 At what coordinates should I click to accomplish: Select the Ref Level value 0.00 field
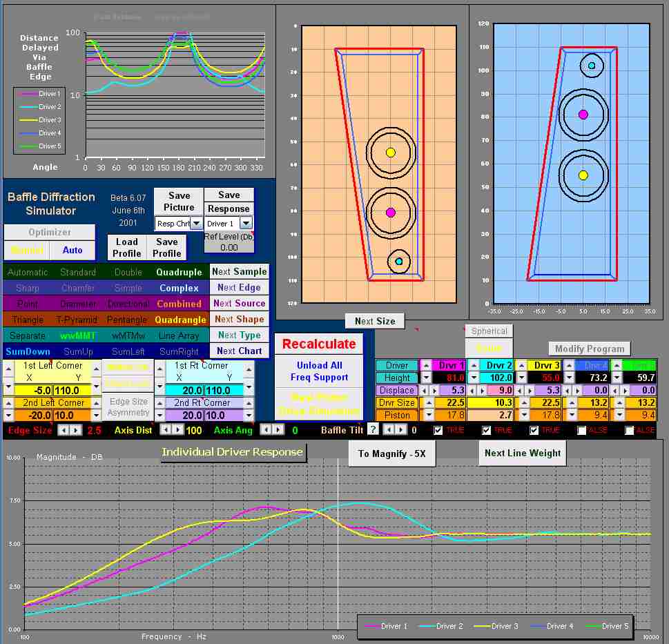click(229, 247)
